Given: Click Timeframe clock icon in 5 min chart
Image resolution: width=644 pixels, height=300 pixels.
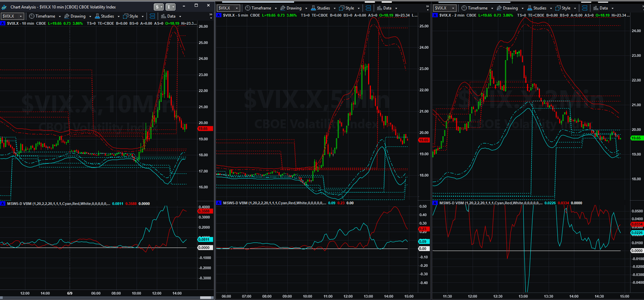Looking at the screenshot, I should point(248,8).
